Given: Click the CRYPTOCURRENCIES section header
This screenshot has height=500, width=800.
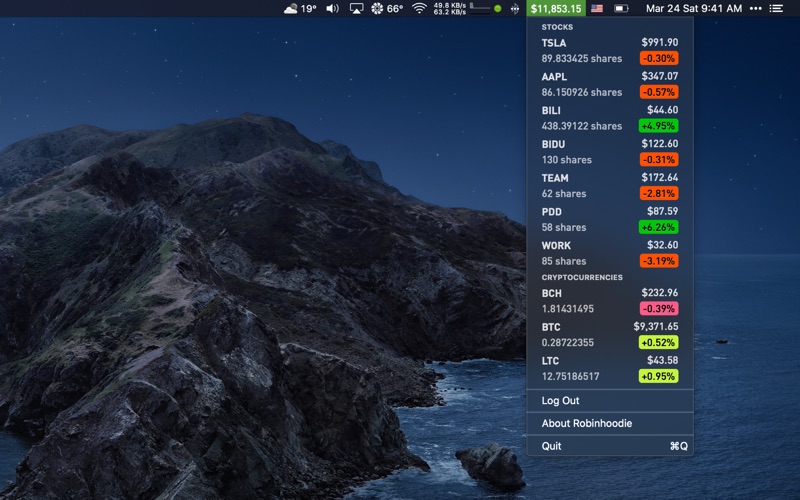Looking at the screenshot, I should tap(582, 277).
